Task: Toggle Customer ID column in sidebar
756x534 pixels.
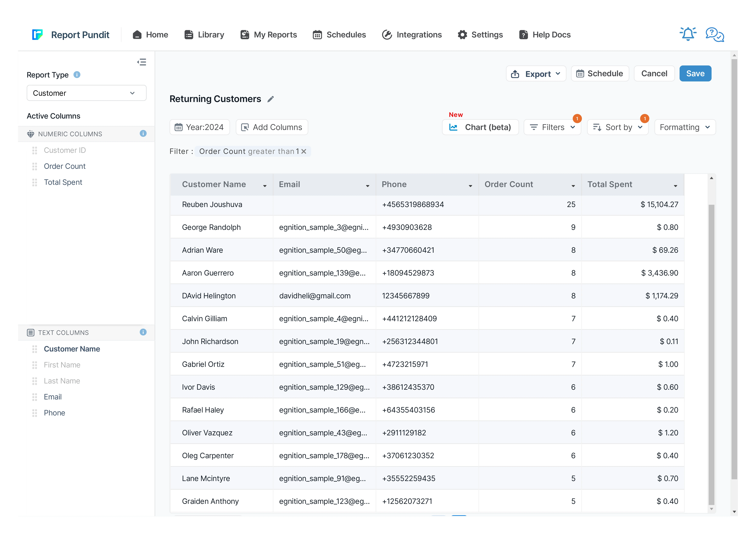Action: coord(65,150)
